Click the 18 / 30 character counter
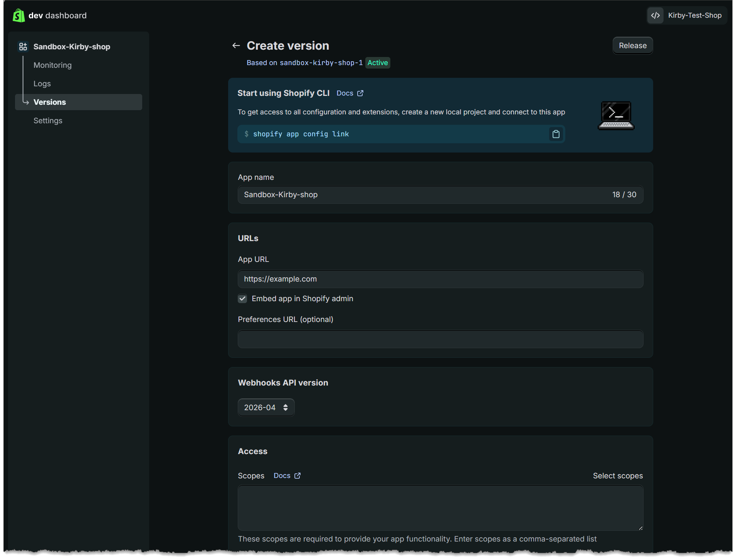This screenshot has height=560, width=736. click(624, 194)
